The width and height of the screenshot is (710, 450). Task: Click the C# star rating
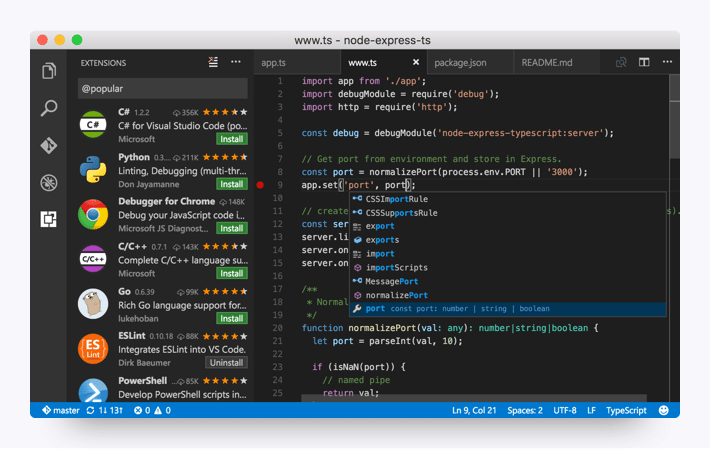(x=225, y=112)
